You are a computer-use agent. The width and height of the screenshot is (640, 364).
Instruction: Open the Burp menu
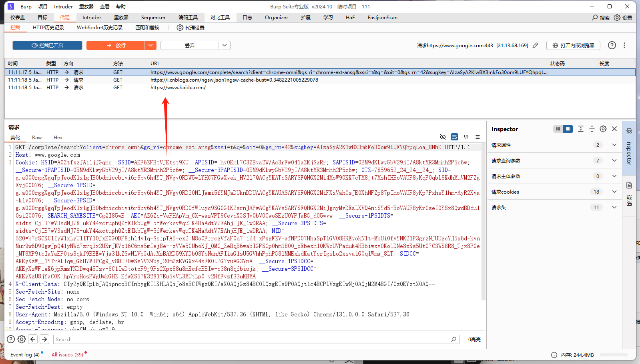click(26, 6)
